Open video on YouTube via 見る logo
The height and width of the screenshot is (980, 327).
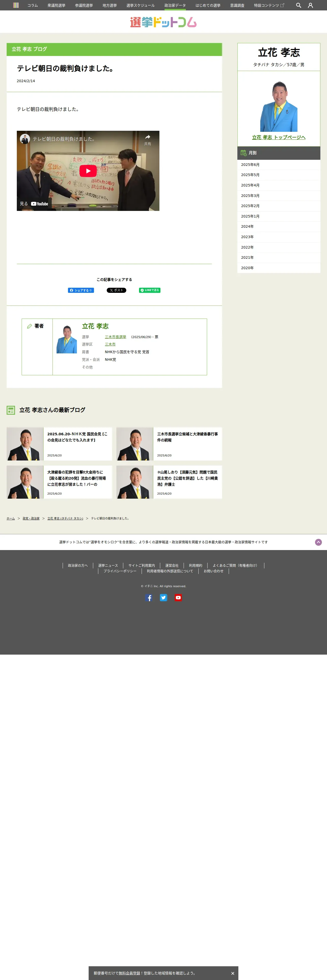coord(34,204)
